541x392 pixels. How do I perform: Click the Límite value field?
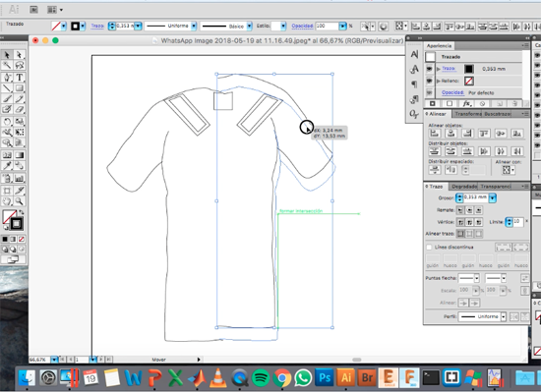(518, 222)
